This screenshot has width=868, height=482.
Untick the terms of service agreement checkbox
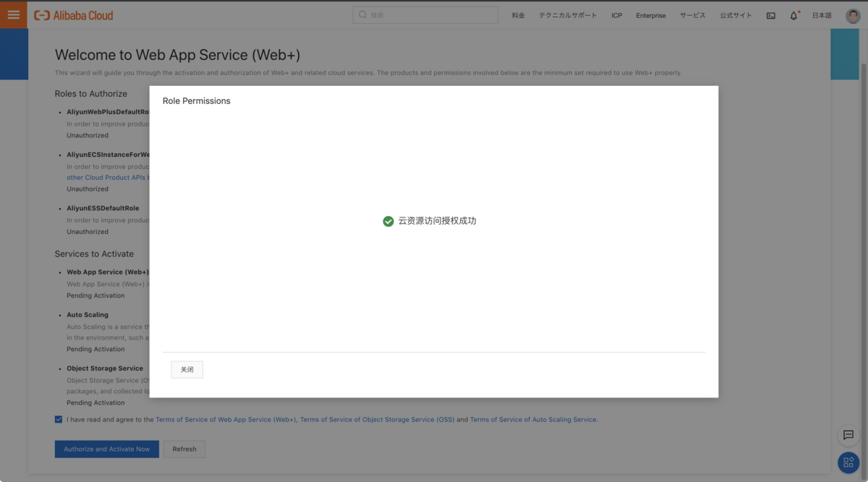59,419
